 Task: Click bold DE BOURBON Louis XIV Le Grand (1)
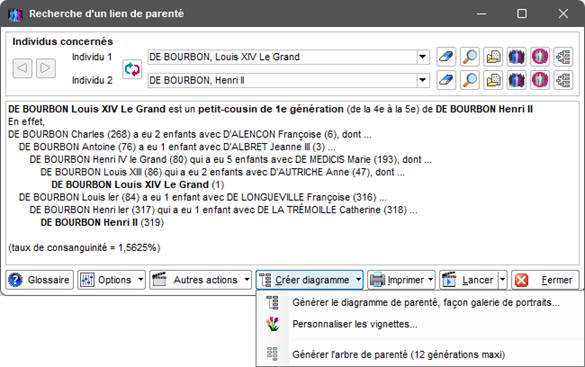pyautogui.click(x=138, y=185)
